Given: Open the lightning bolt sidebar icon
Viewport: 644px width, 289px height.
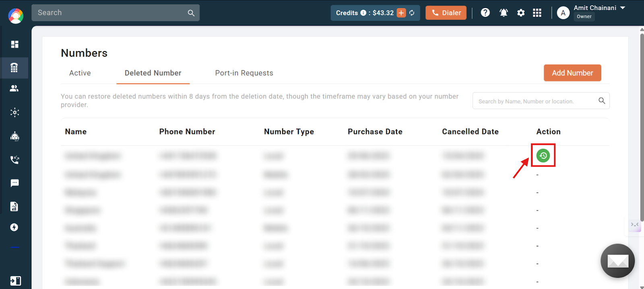Looking at the screenshot, I should click(14, 228).
